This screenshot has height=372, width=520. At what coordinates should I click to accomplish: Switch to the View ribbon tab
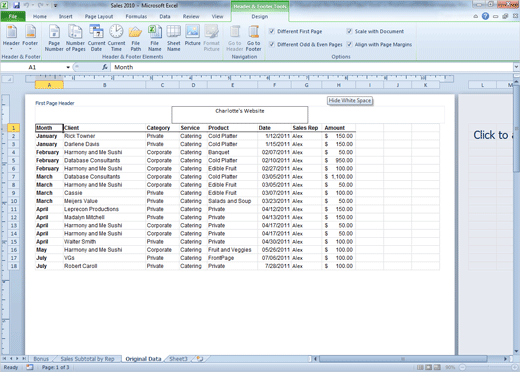[x=217, y=16]
